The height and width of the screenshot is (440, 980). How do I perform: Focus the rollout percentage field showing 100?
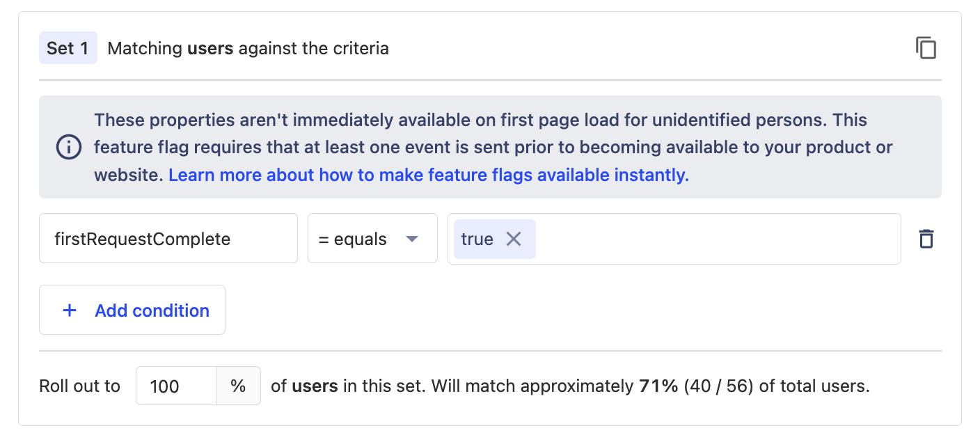tap(175, 386)
